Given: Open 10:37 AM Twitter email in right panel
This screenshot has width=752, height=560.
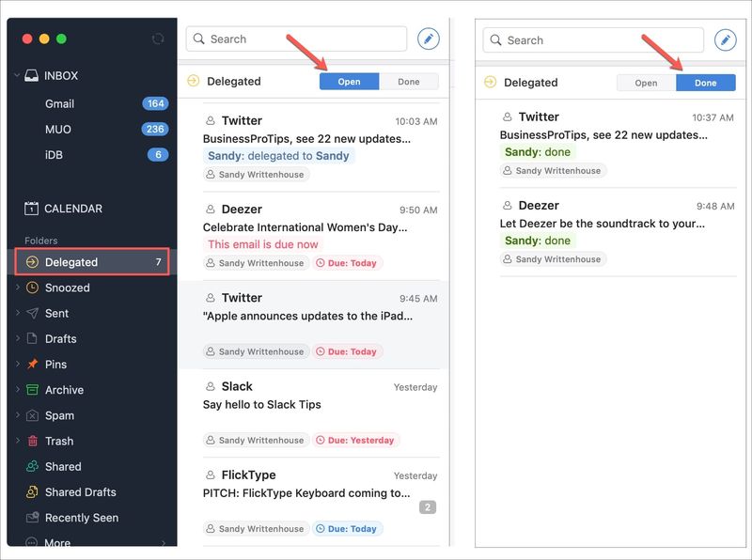Looking at the screenshot, I should 610,144.
